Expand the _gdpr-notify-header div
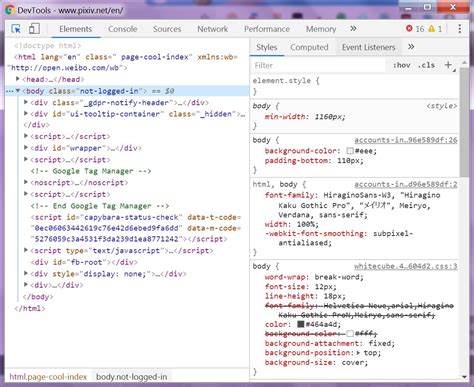This screenshot has width=474, height=387. tap(26, 102)
